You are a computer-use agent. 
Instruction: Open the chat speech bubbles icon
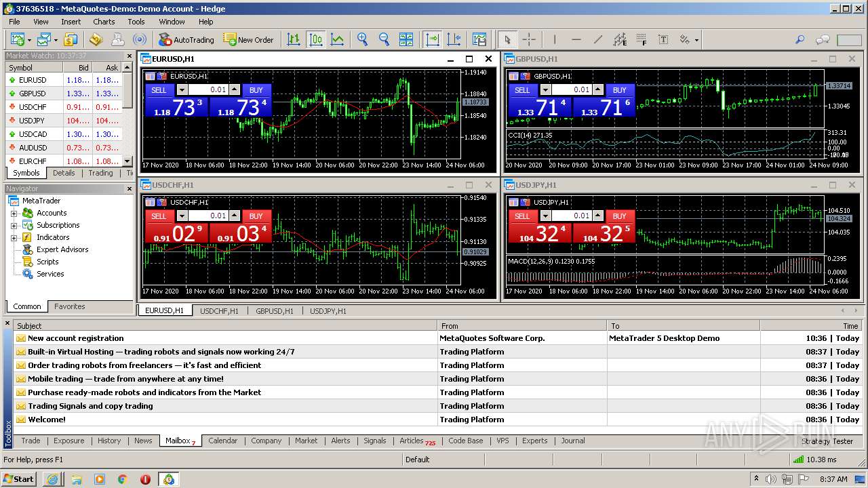823,39
